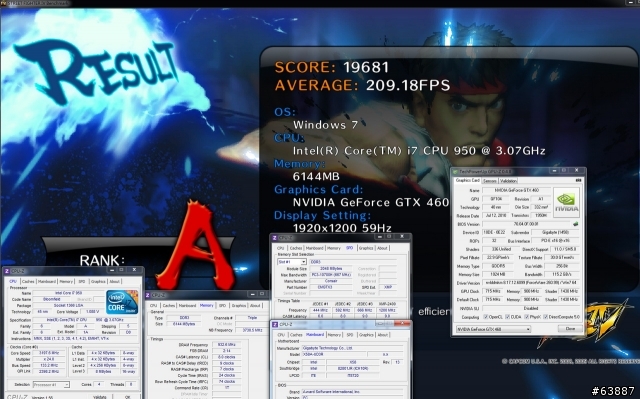This screenshot has height=399, width=640.
Task: Select About tab in the CPU-Z mainboard window
Action: [x=382, y=335]
